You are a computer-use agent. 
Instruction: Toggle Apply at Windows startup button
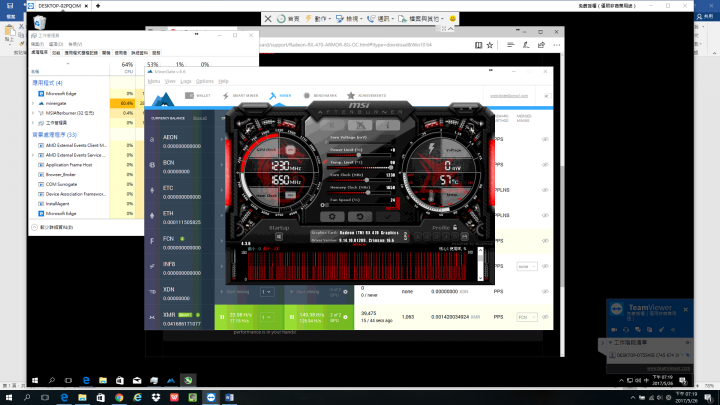[279, 237]
